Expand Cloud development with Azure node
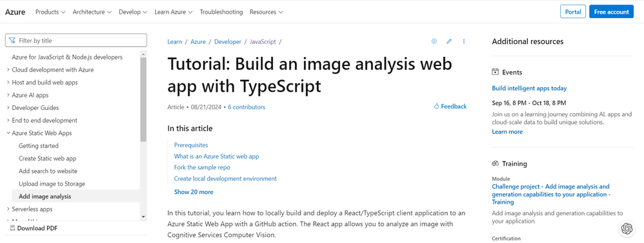The image size is (644, 243). coord(8,70)
